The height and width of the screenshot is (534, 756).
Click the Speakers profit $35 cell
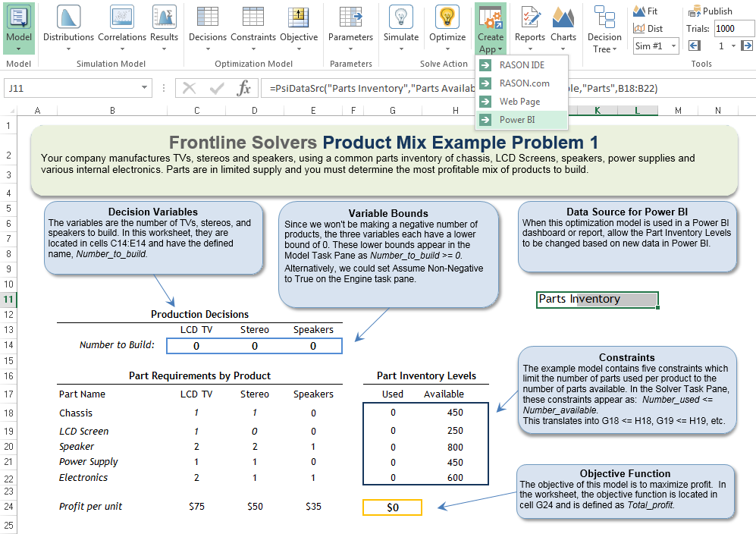coord(313,507)
